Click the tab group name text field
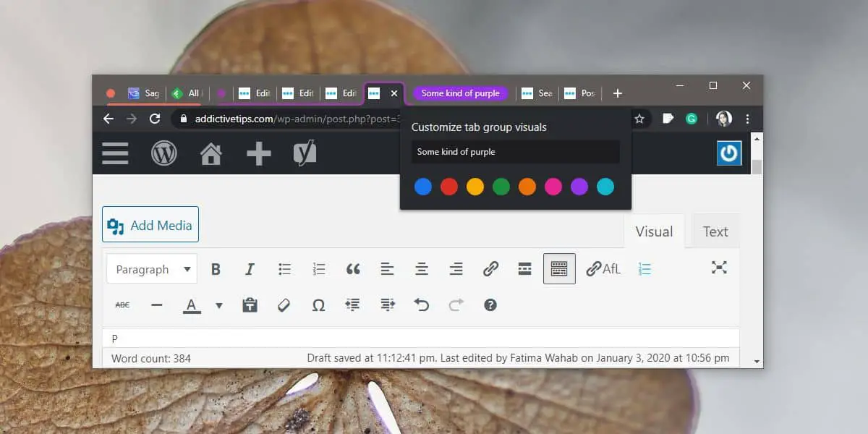The image size is (868, 434). pyautogui.click(x=516, y=152)
